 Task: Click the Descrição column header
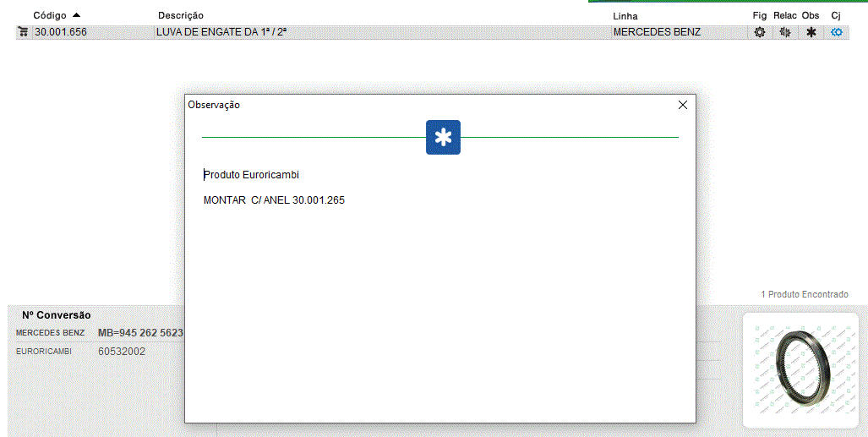pos(181,15)
